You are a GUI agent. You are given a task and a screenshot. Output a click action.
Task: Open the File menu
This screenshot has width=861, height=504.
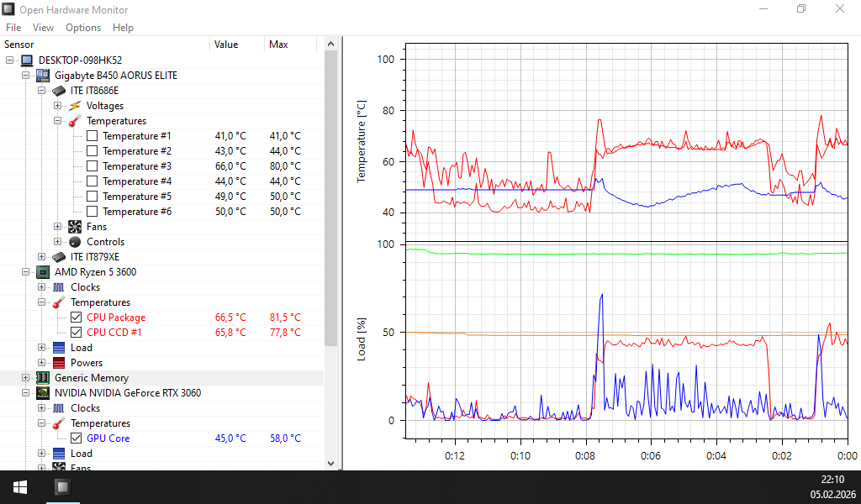(x=13, y=28)
